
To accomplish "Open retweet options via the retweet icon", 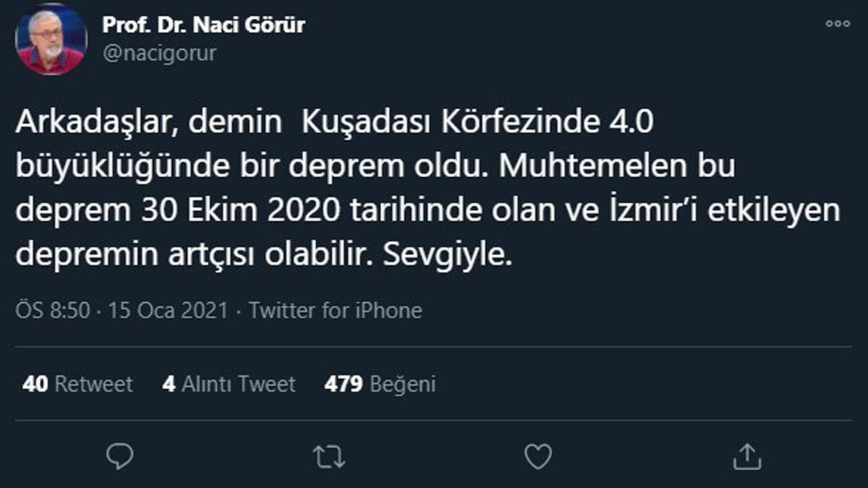I will coord(330,455).
